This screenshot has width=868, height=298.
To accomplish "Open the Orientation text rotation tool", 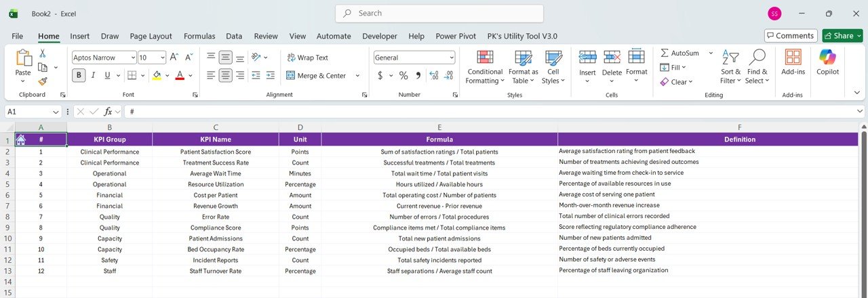I will point(256,58).
